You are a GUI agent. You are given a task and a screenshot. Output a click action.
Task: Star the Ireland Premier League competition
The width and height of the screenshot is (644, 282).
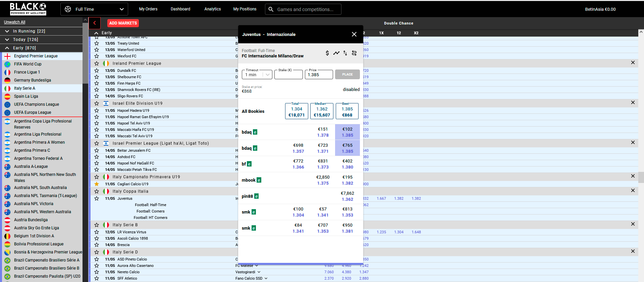[97, 63]
